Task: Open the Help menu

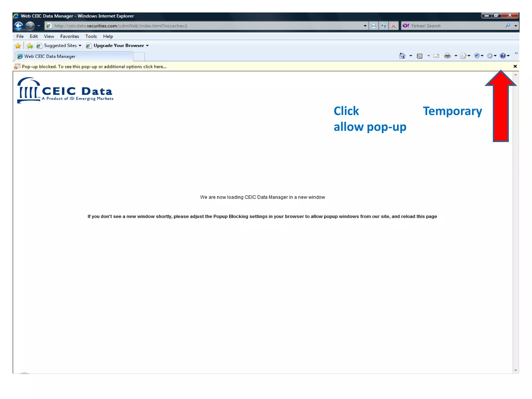Action: pyautogui.click(x=108, y=36)
